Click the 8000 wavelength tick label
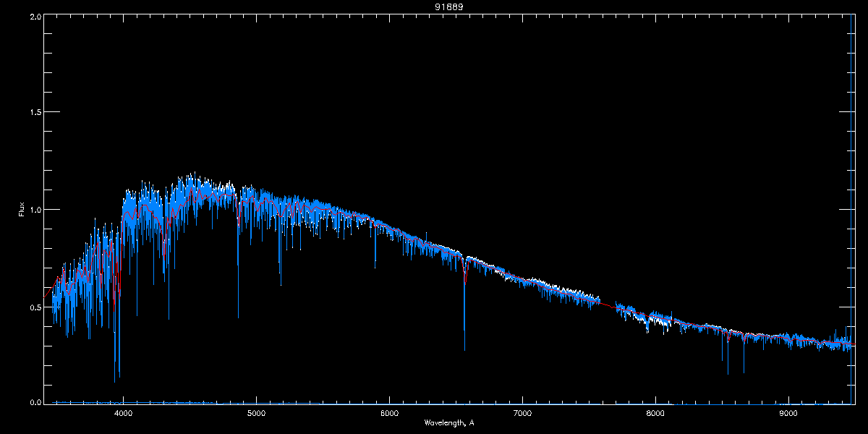The image size is (868, 434). (655, 414)
